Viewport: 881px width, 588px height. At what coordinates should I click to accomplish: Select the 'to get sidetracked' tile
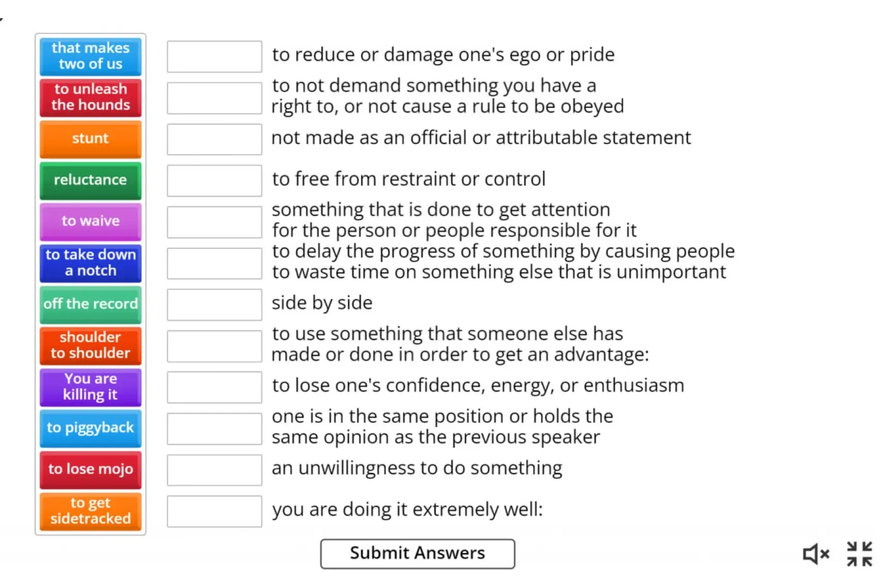[x=90, y=511]
